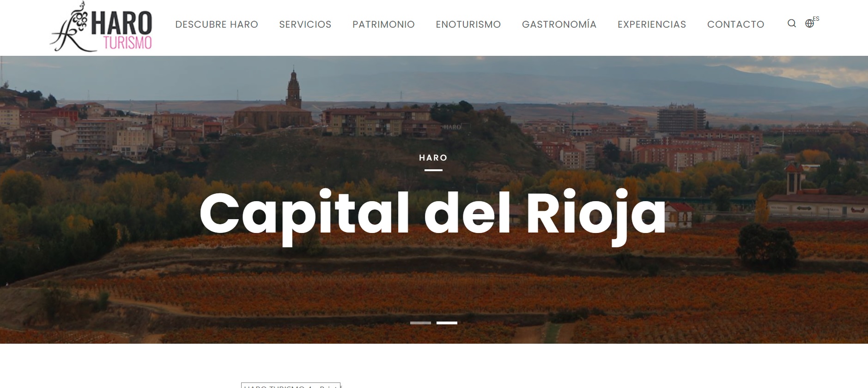Open the Servicios menu
This screenshot has height=388, width=868.
(305, 24)
